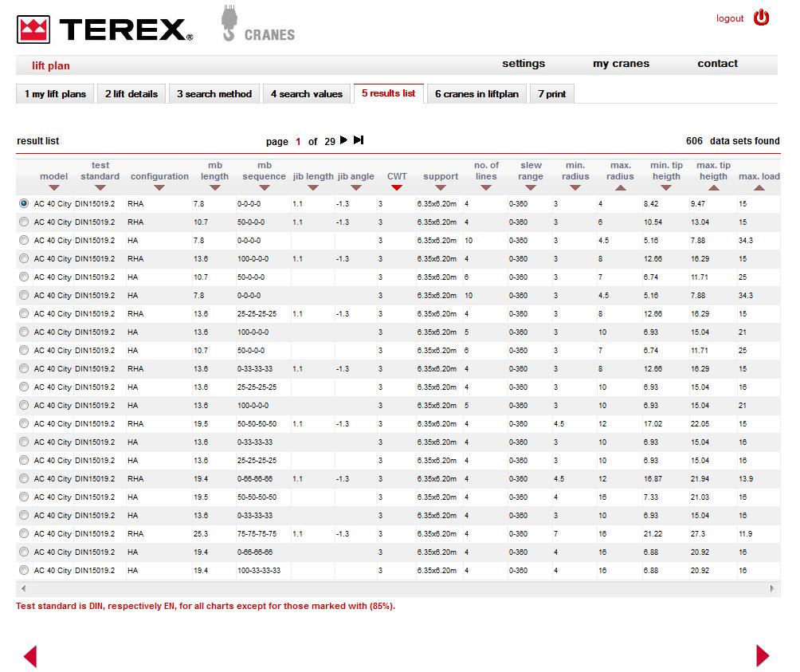Sort by slew range using its arrow
800x672 pixels.
(531, 188)
